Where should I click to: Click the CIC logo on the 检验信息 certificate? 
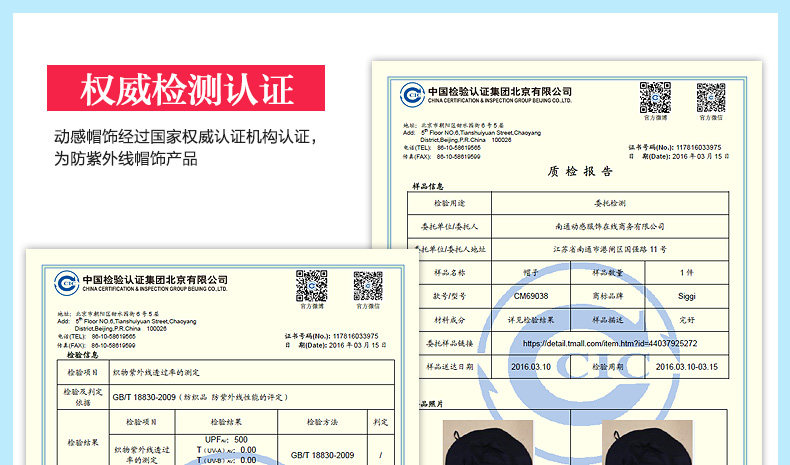point(67,283)
